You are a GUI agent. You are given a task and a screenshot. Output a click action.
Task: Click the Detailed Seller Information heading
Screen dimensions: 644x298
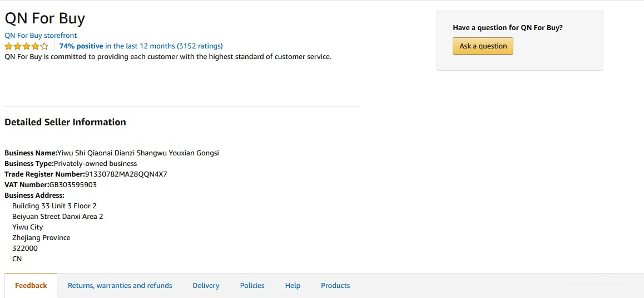(65, 122)
